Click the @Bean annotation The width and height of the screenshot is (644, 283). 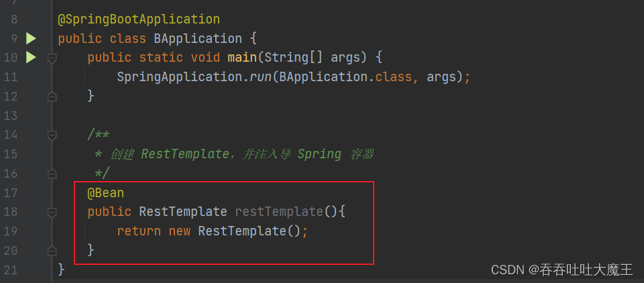tap(106, 193)
